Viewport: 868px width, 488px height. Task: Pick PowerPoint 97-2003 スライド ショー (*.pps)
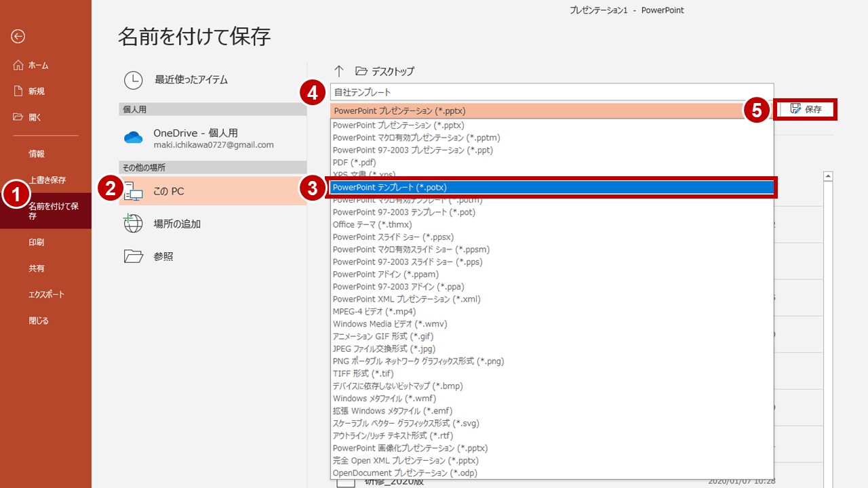552,262
